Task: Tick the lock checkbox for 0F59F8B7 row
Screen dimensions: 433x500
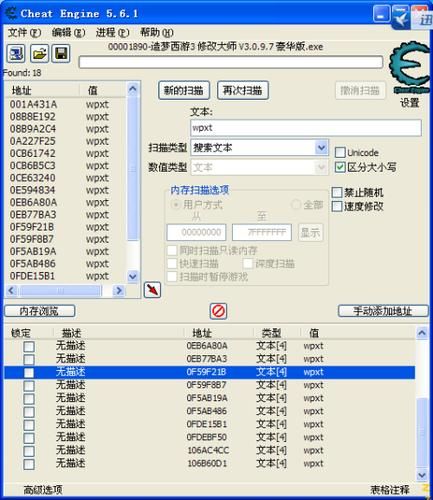Action: 29,386
